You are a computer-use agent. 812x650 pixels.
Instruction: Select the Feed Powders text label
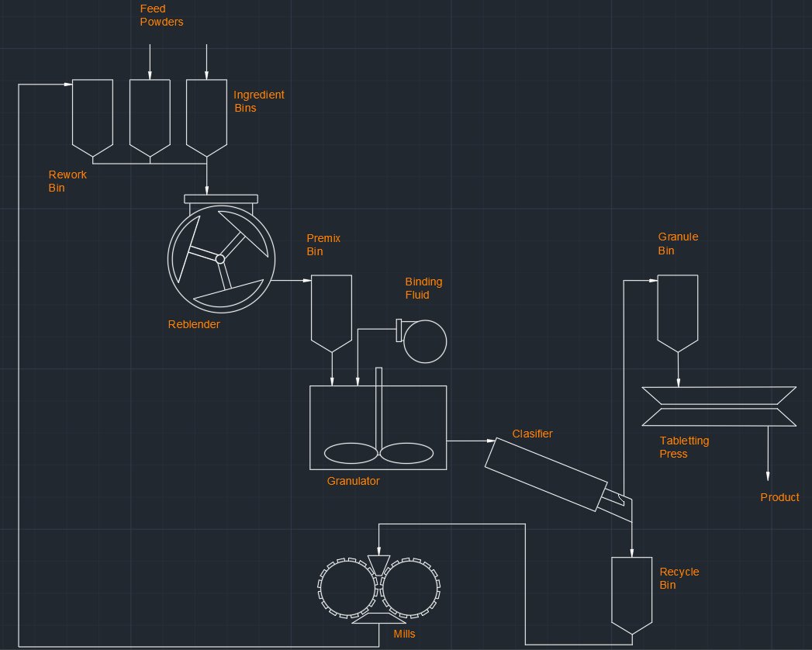[x=161, y=16]
